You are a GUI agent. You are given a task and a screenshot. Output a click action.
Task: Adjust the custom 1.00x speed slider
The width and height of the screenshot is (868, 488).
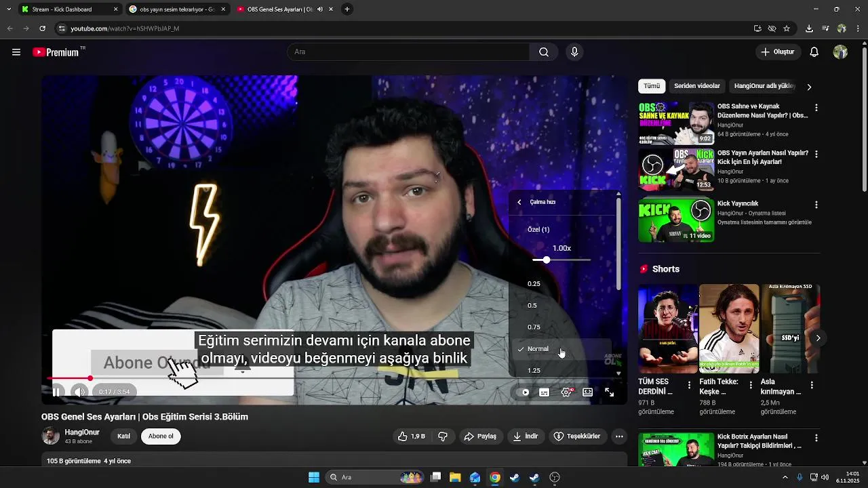coord(561,260)
